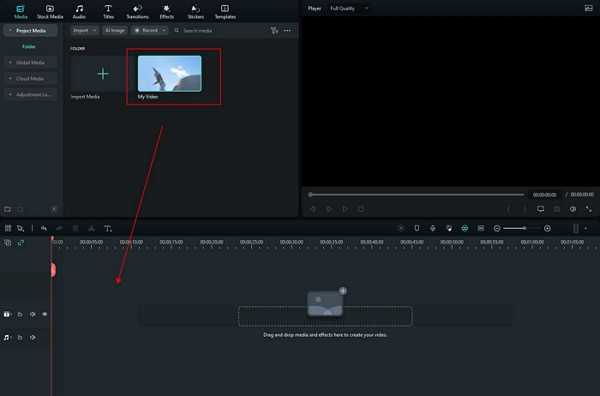Open the media panel more options menu
The image size is (600, 396).
[x=287, y=31]
